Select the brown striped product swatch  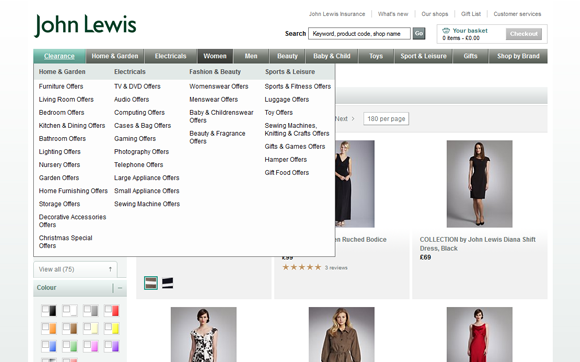pyautogui.click(x=151, y=283)
